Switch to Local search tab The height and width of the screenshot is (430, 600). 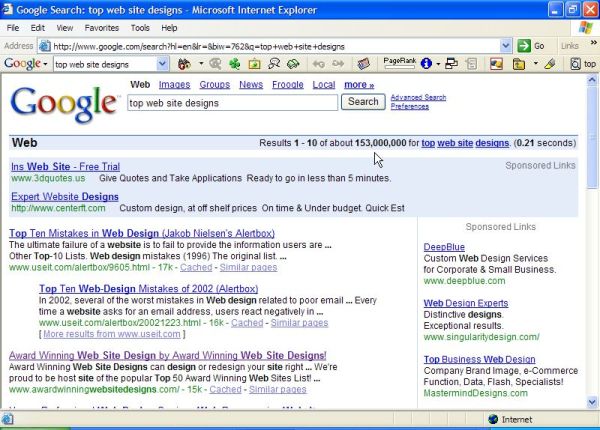click(x=324, y=85)
